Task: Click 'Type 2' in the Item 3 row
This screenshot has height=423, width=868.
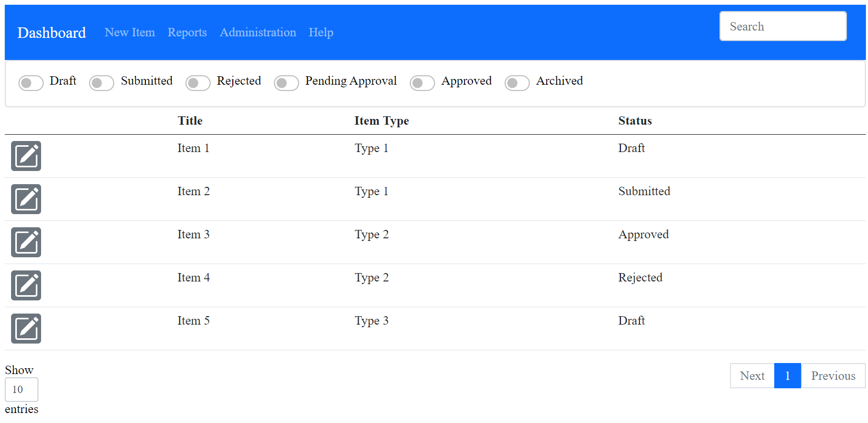Action: 371,234
